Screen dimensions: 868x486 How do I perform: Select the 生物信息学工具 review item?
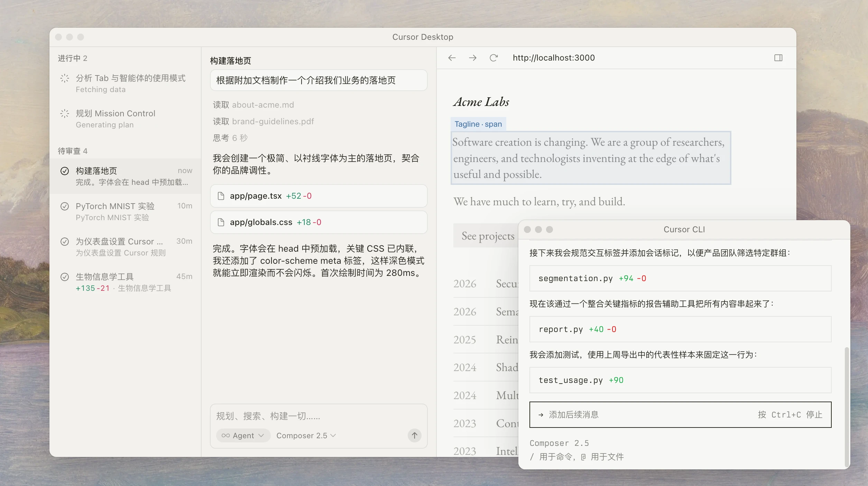[x=125, y=282]
